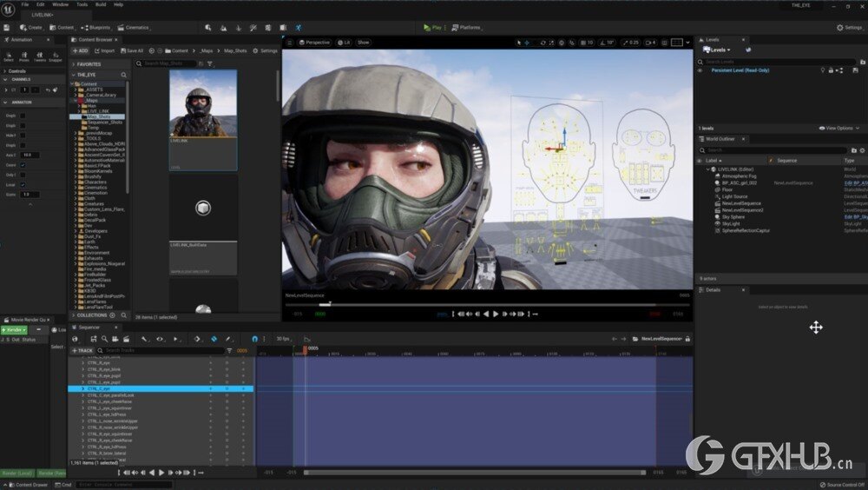
Task: Click search icon next to THE_EYE header
Action: point(123,75)
